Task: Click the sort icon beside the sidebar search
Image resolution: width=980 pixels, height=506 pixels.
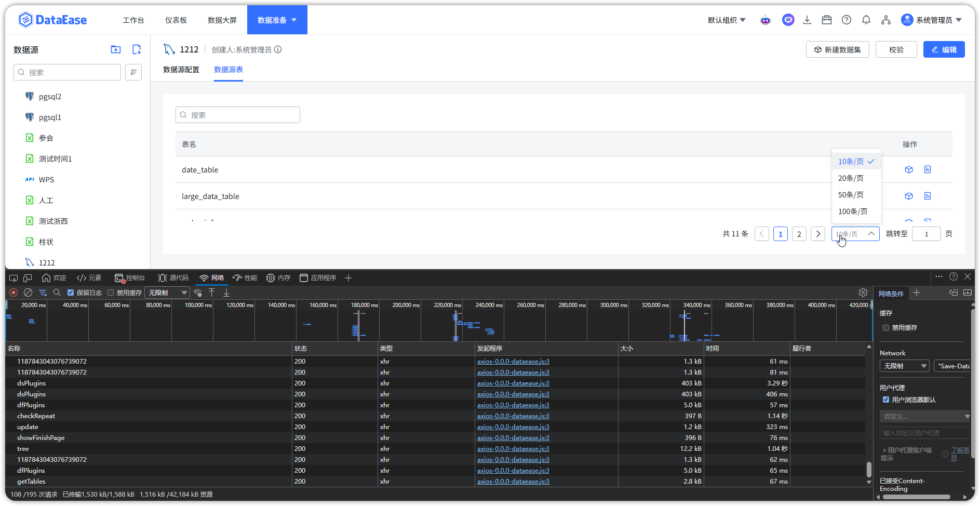Action: (133, 72)
